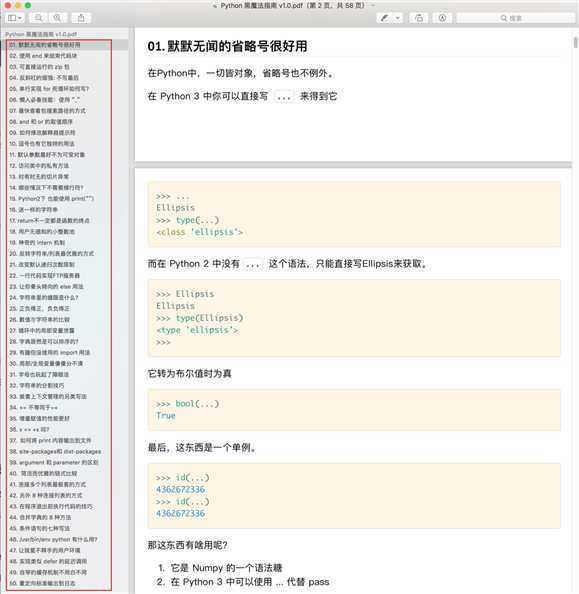
Task: Click the sentence '它转为布尔值时为真'
Action: 189,374
